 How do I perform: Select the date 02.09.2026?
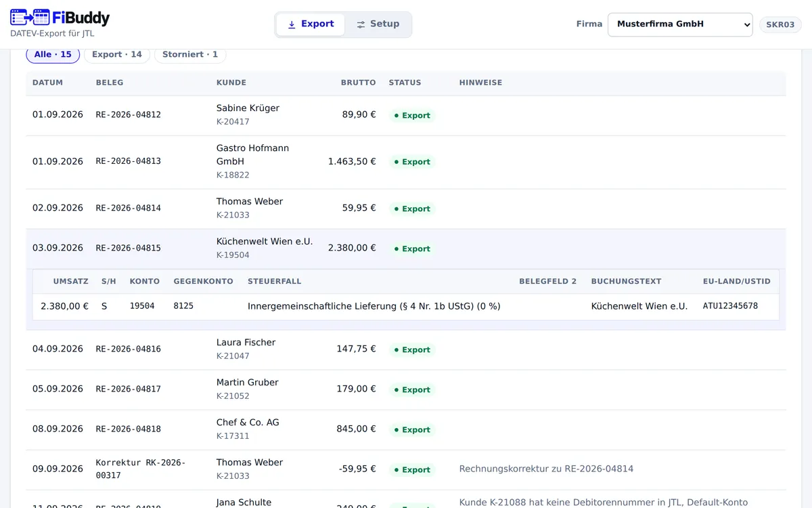(58, 208)
